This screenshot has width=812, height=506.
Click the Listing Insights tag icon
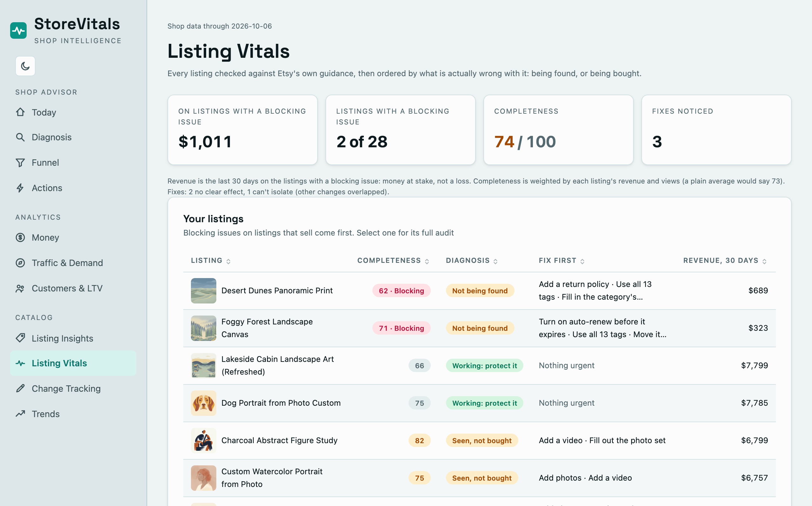coord(20,338)
